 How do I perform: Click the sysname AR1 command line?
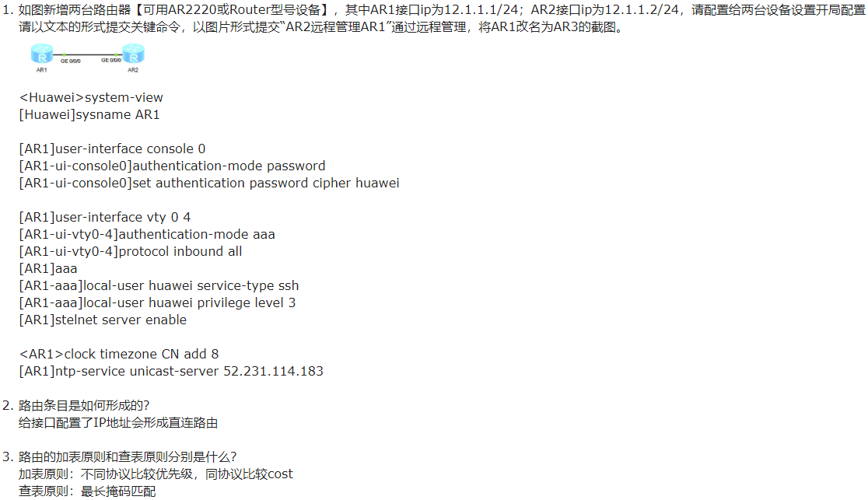pyautogui.click(x=89, y=114)
